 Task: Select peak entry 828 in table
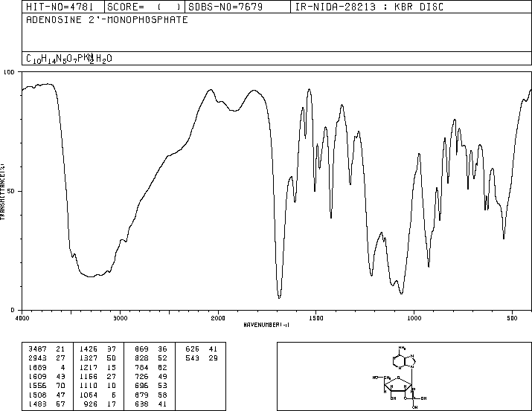[x=151, y=357]
